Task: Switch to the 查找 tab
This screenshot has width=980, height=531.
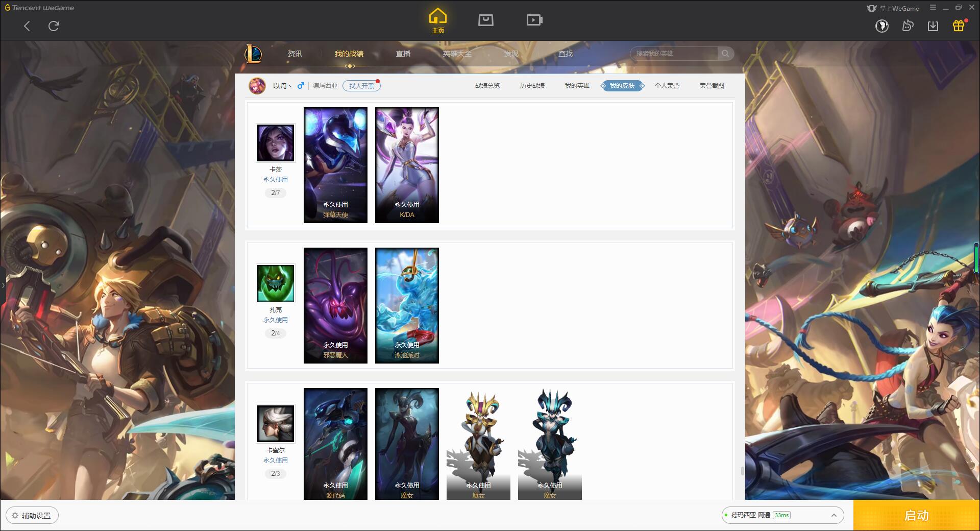Action: (566, 54)
